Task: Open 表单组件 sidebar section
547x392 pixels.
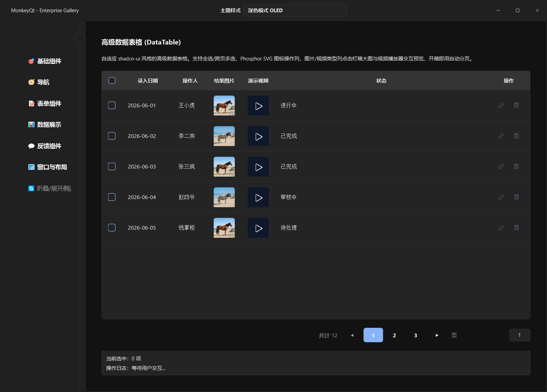Action: point(45,104)
